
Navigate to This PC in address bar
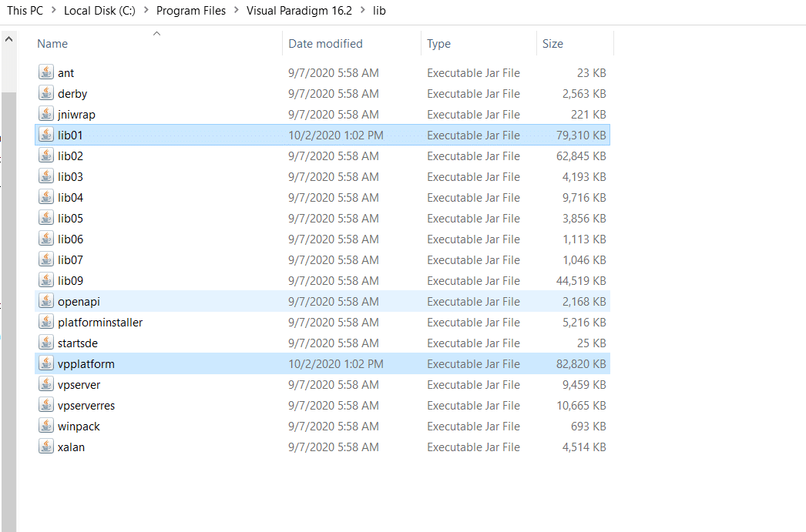coord(25,10)
